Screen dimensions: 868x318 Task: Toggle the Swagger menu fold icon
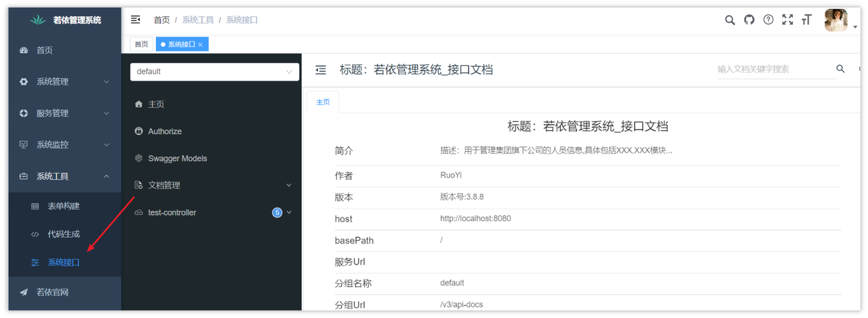point(321,70)
